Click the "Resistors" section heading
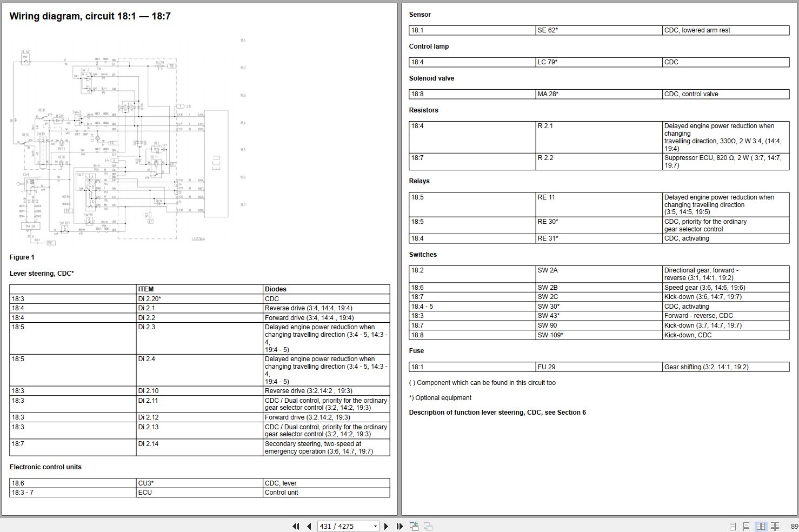Viewport: 799px width, 532px height. coord(424,110)
